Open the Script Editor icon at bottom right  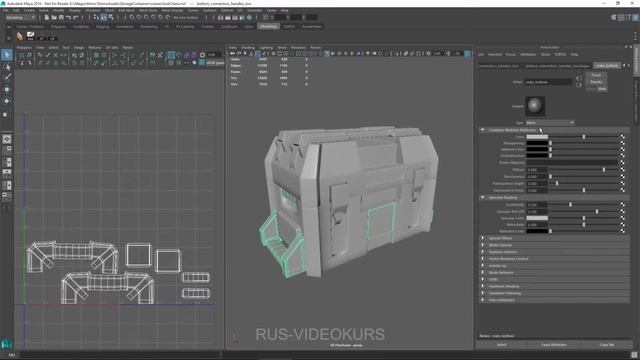click(634, 355)
